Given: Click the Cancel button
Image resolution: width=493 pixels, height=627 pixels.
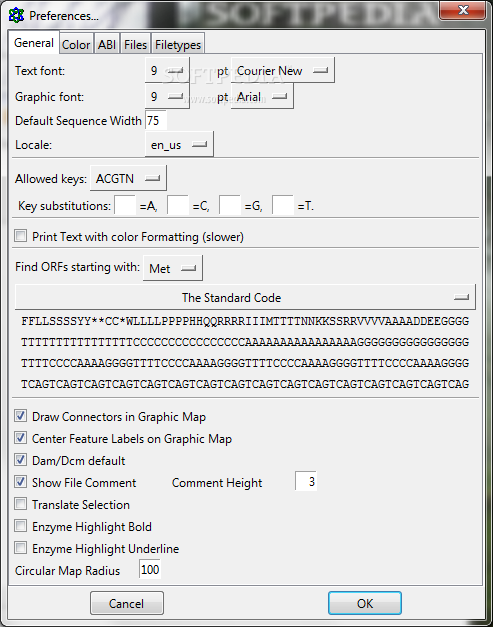Looking at the screenshot, I should coord(127,603).
